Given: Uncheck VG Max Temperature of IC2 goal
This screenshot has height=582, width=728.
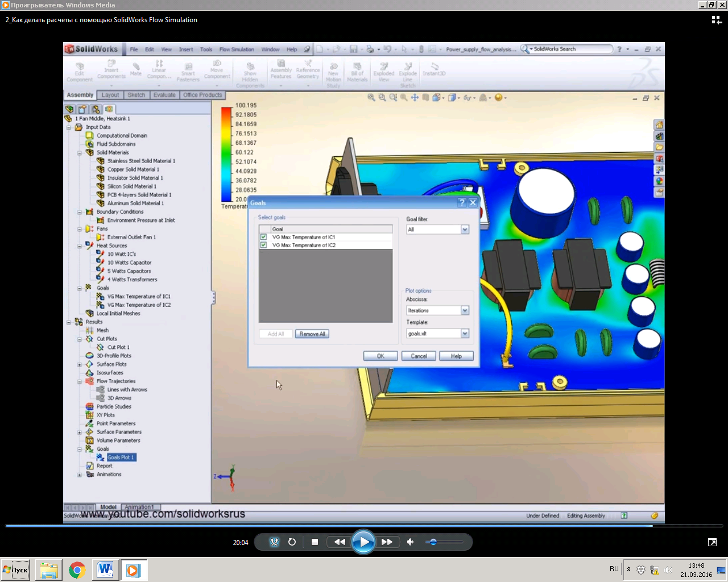Looking at the screenshot, I should tap(263, 245).
